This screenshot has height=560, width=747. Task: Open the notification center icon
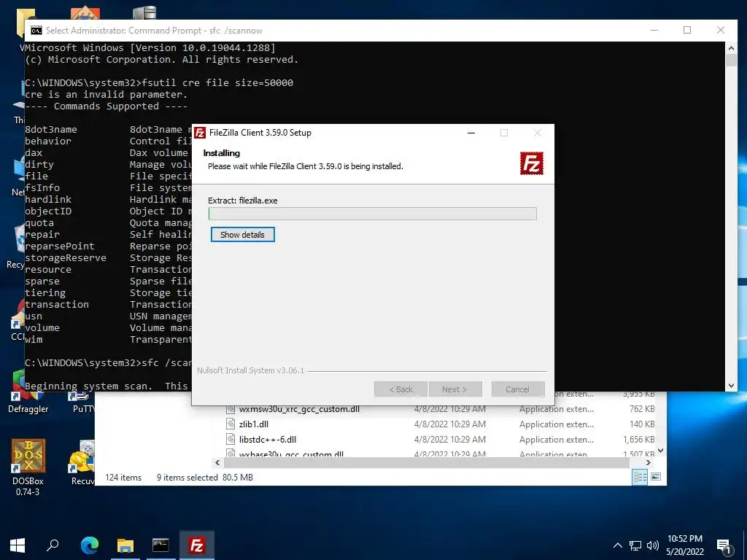(724, 546)
